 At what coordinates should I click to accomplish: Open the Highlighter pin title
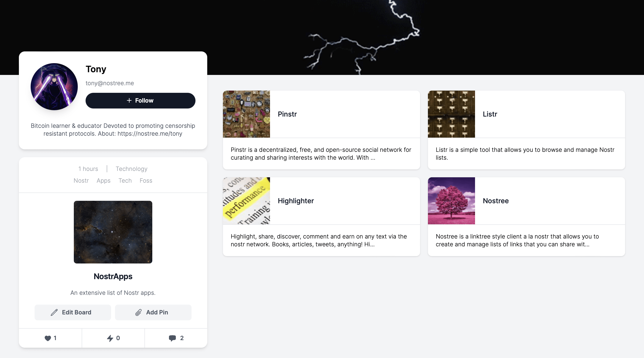[x=296, y=201]
